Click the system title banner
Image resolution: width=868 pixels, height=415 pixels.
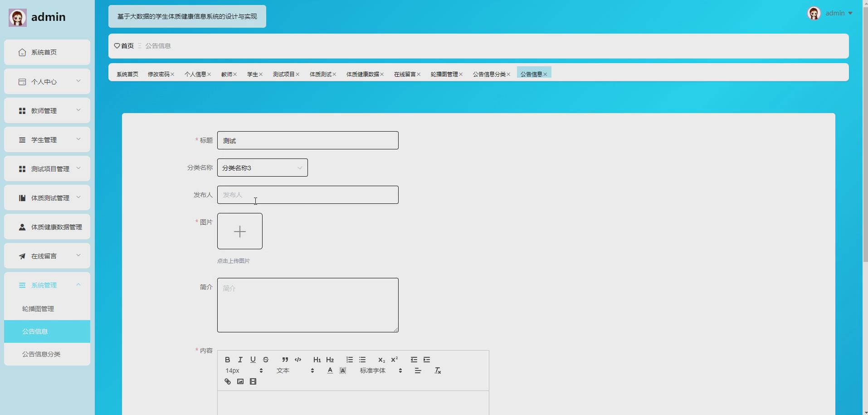click(x=187, y=16)
